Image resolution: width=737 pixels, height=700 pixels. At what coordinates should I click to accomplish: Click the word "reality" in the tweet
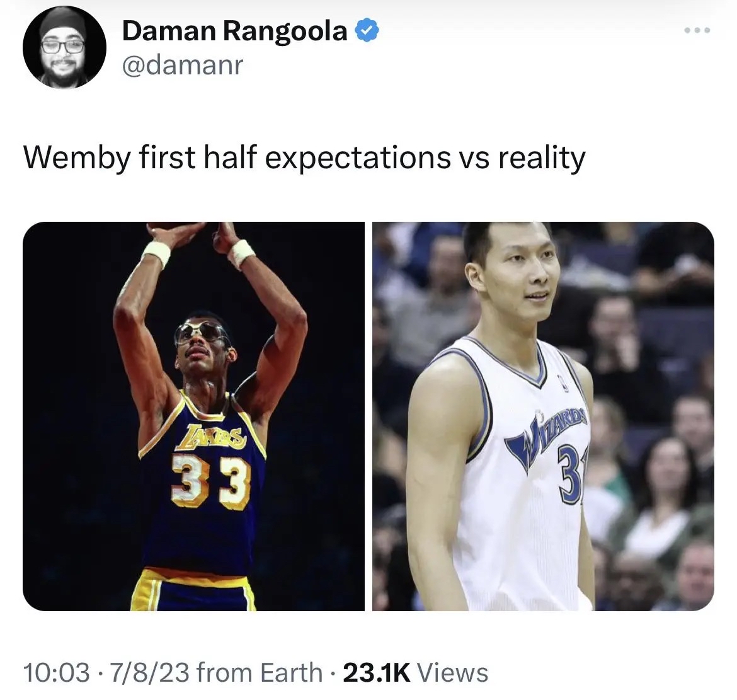tap(542, 158)
